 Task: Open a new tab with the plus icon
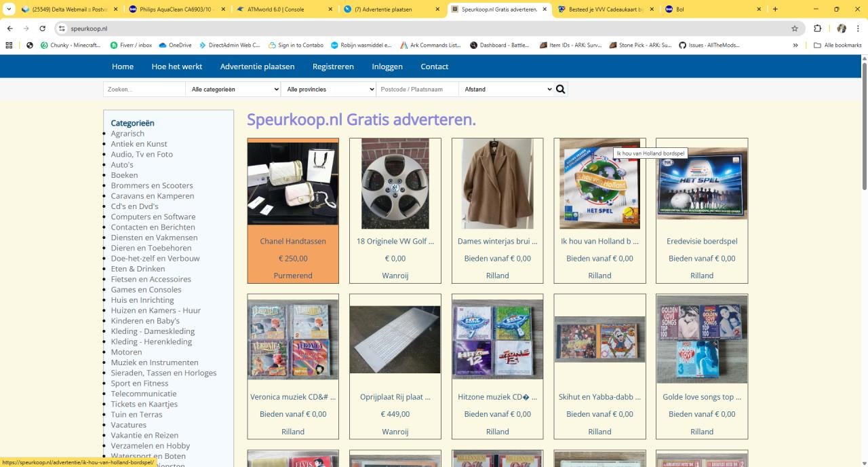click(775, 10)
